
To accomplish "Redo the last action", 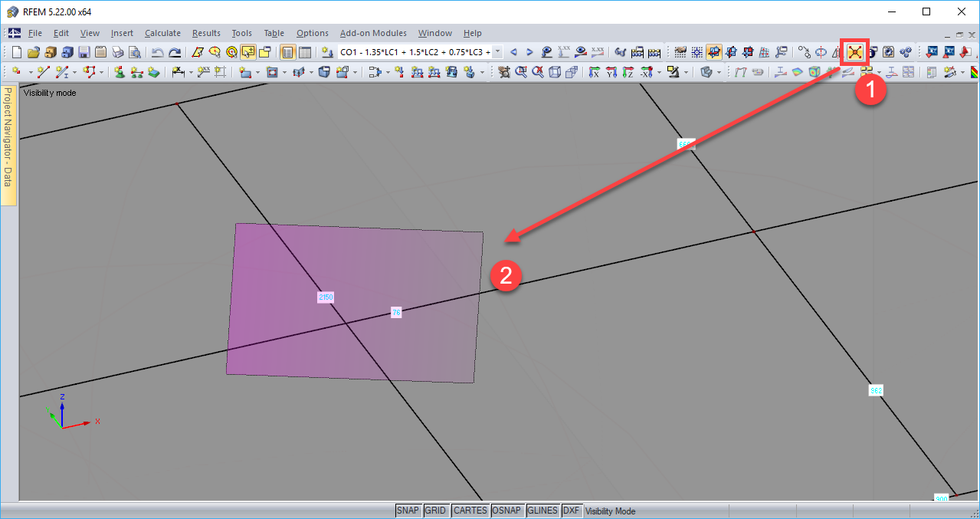I will point(175,52).
